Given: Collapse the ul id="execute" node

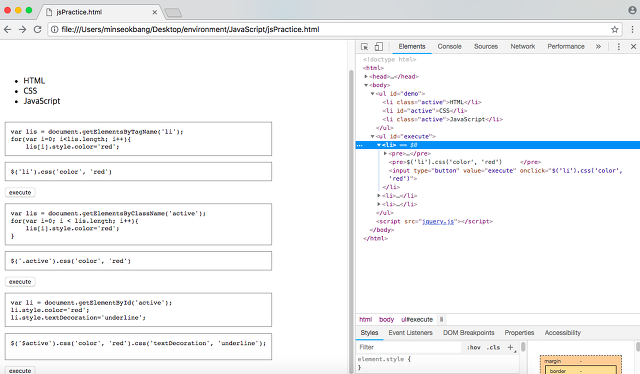Looking at the screenshot, I should pyautogui.click(x=372, y=136).
